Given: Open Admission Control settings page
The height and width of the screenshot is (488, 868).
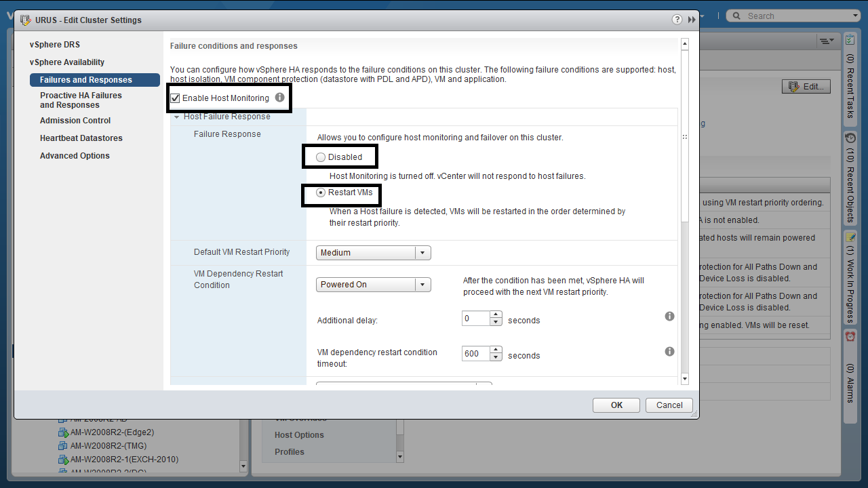Looking at the screenshot, I should click(x=75, y=121).
